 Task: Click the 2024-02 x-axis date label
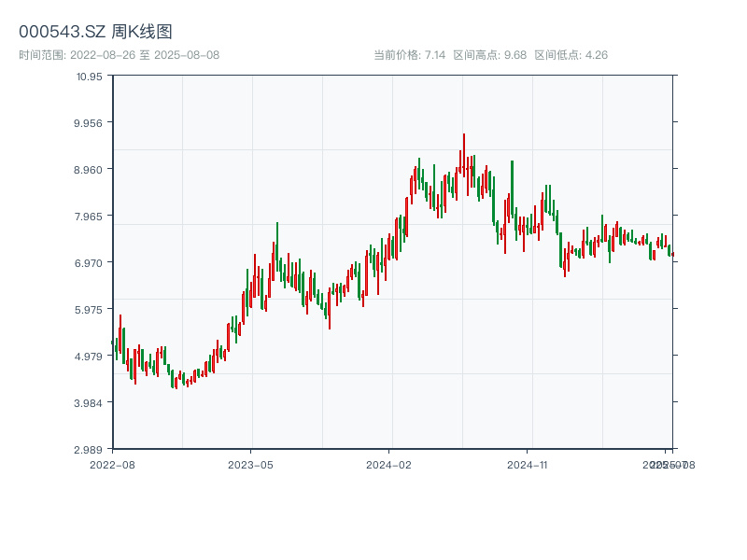click(x=388, y=464)
